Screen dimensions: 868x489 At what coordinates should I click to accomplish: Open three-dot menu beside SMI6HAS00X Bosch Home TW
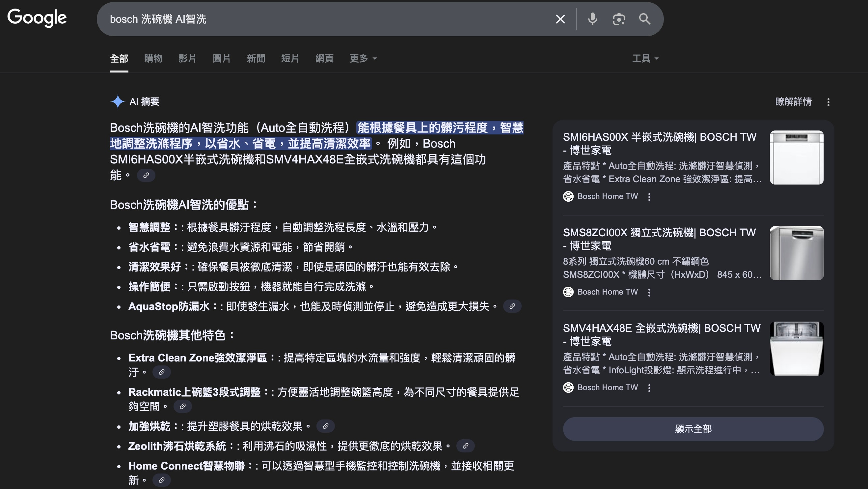point(649,197)
